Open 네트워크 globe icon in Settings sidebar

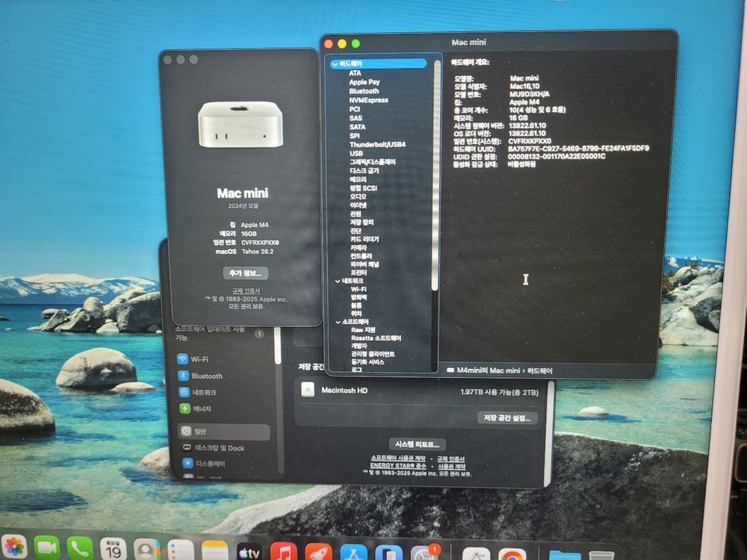[184, 392]
